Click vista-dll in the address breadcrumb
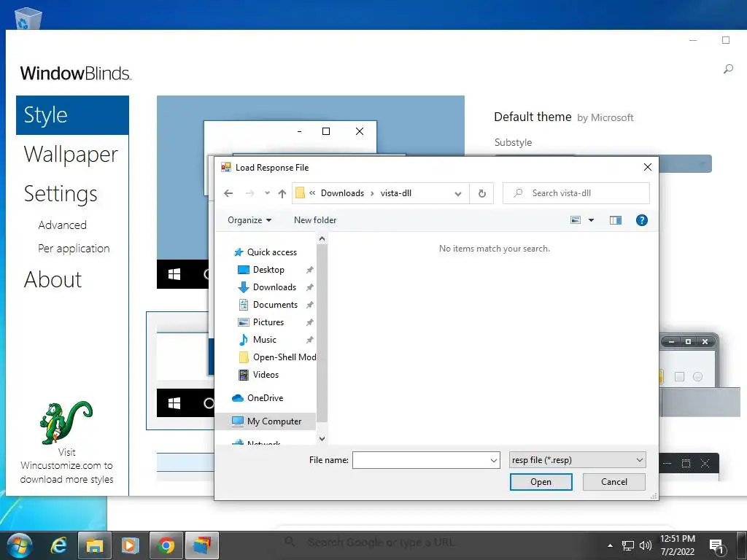The height and width of the screenshot is (560, 747). pos(396,193)
